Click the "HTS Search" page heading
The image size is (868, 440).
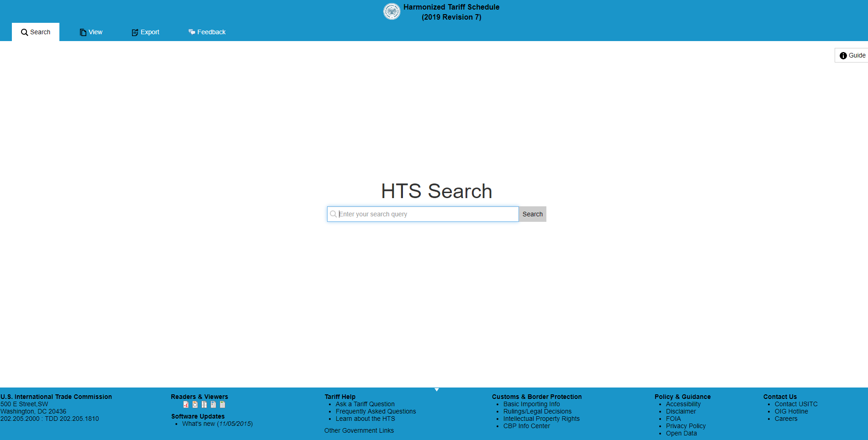437,191
